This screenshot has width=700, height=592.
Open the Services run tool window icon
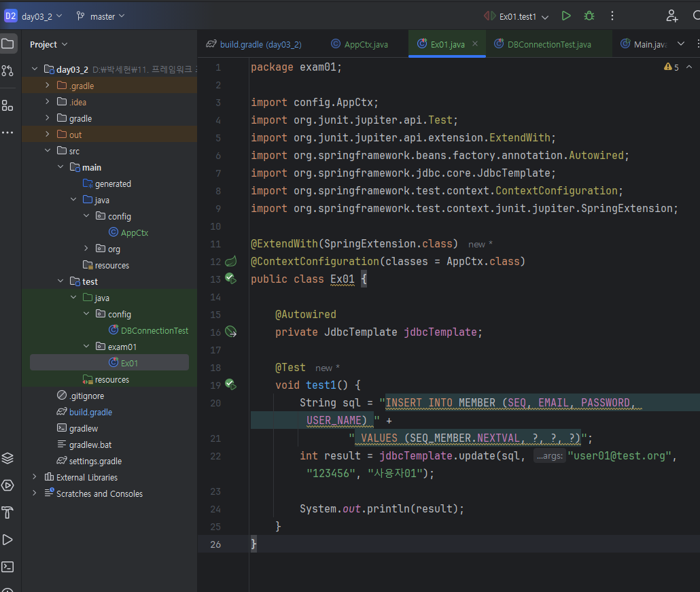tap(7, 485)
